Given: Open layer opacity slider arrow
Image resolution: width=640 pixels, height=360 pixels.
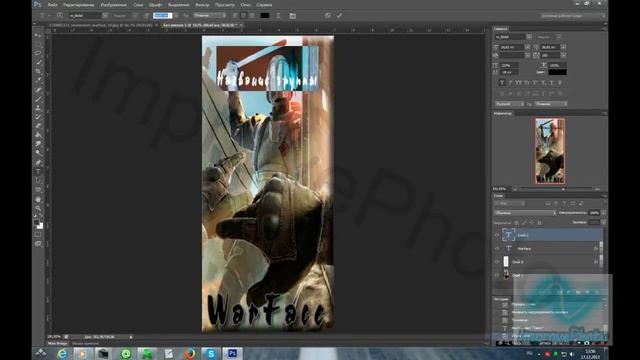Looking at the screenshot, I should tap(603, 213).
